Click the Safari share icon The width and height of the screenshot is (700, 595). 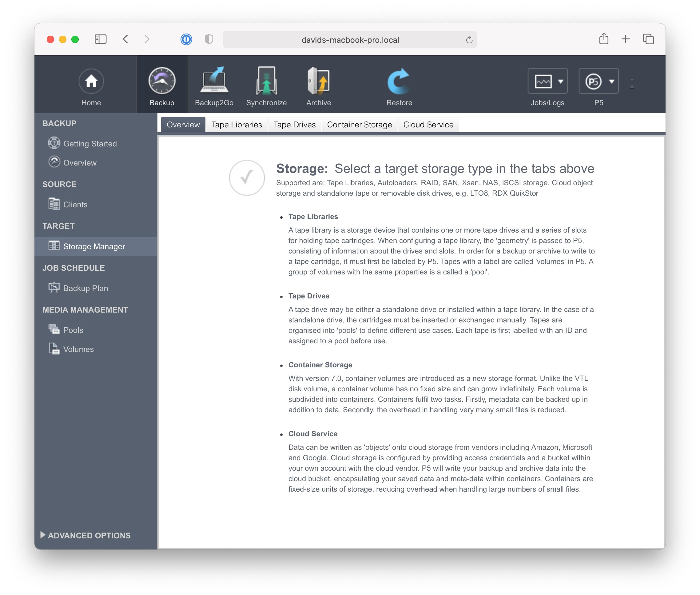pyautogui.click(x=603, y=39)
